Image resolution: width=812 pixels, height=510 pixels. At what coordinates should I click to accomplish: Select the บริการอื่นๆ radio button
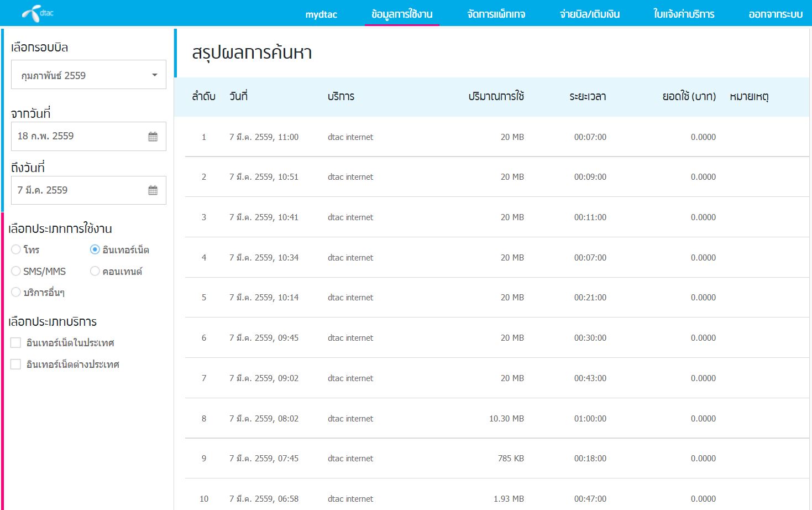[16, 292]
